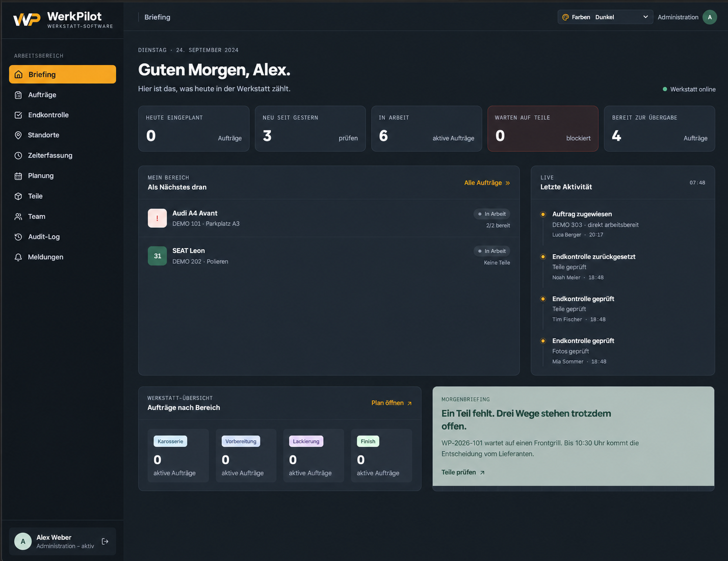Select Standorte in the sidebar
This screenshot has width=728, height=561.
point(63,135)
